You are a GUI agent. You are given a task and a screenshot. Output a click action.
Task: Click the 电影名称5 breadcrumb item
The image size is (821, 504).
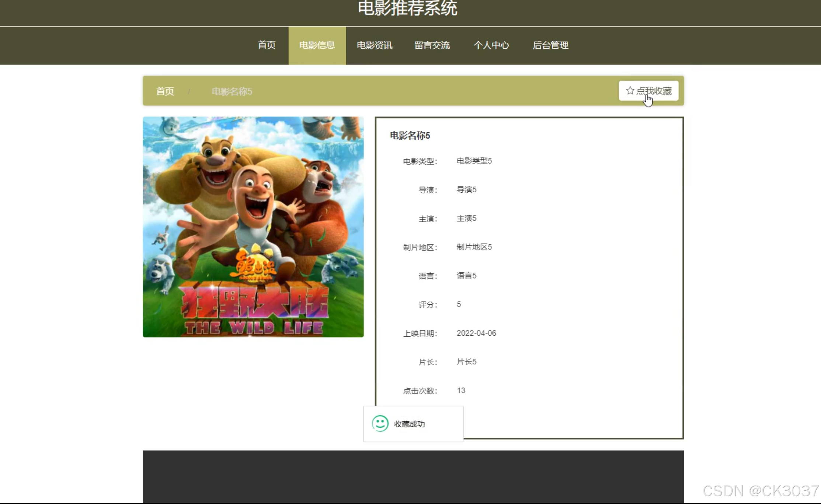point(232,91)
